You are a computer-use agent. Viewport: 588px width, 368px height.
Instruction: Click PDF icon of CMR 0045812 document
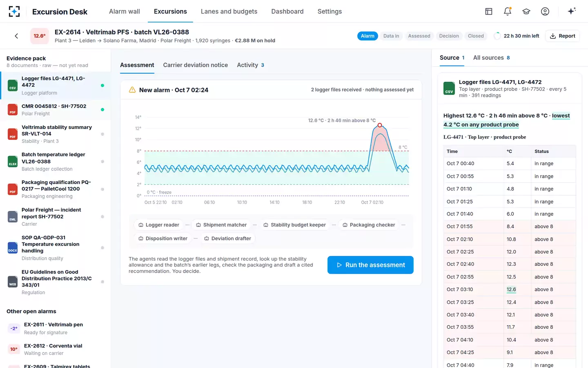13,110
